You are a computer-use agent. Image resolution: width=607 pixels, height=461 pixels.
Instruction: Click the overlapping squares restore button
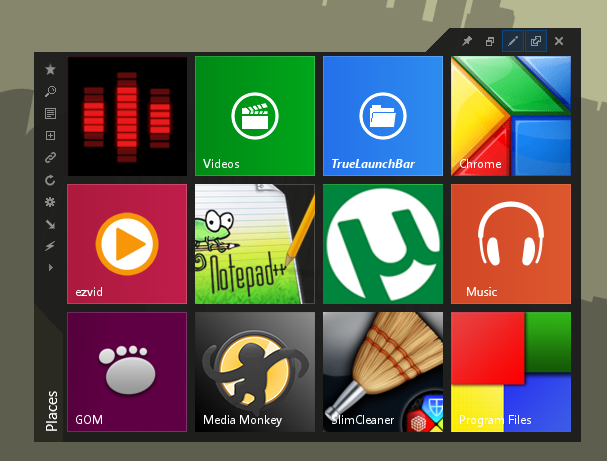click(x=490, y=41)
